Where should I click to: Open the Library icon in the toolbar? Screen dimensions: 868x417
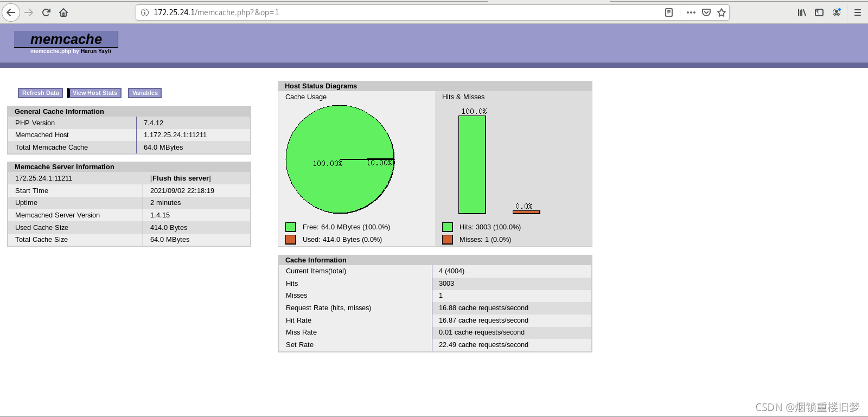(x=802, y=12)
